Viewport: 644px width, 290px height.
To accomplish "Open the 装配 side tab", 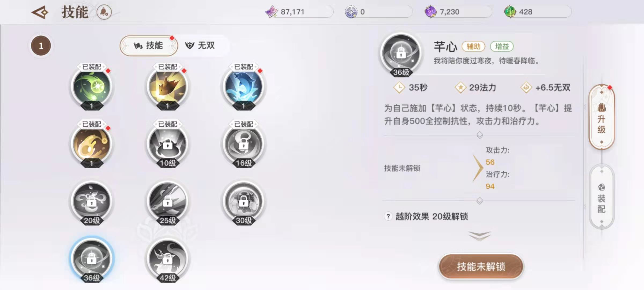I will (x=602, y=197).
